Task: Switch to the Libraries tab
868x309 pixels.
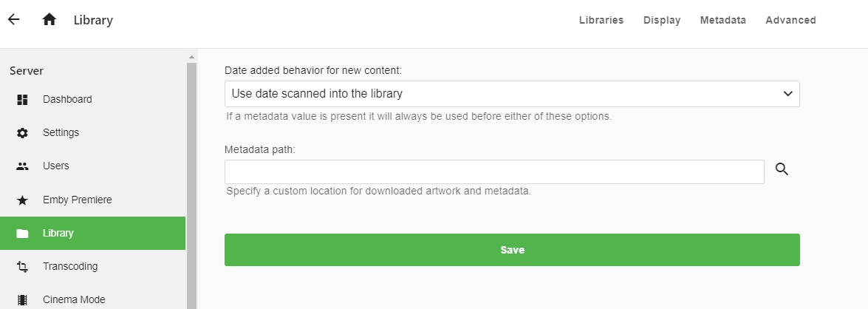Action: point(601,21)
